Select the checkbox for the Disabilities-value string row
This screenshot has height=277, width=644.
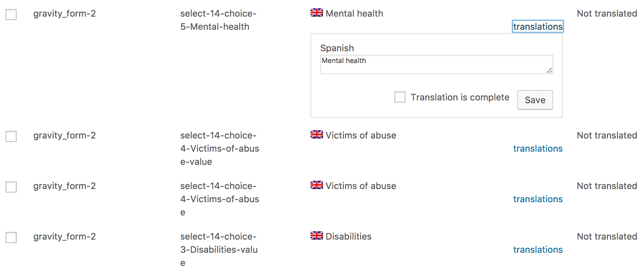tap(11, 238)
